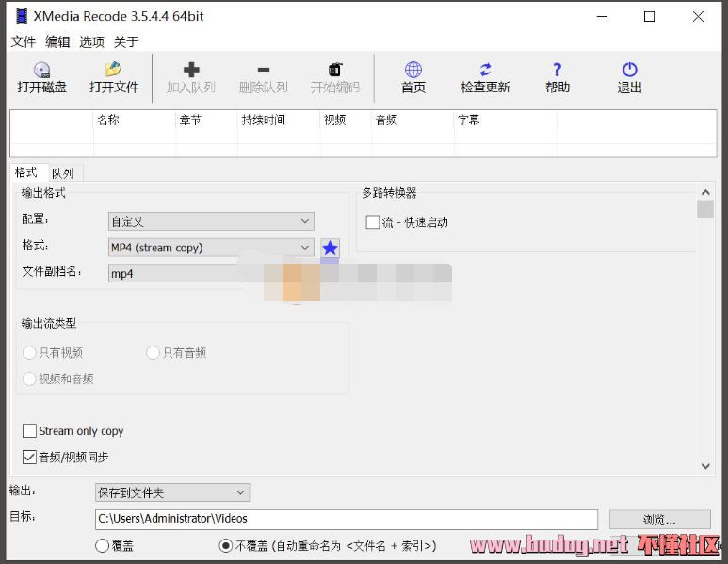This screenshot has width=728, height=564.
Task: Enable the 流 - 快速启动 checkbox
Action: [x=372, y=222]
